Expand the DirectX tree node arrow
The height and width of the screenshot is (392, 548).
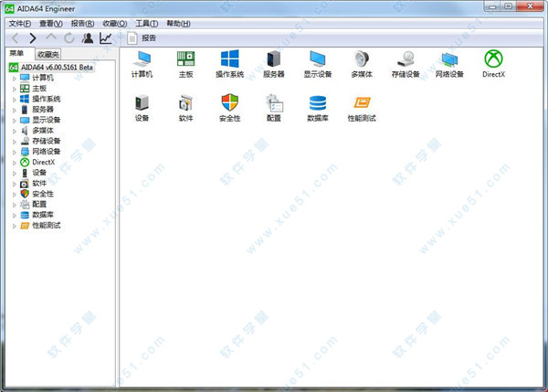(15, 163)
